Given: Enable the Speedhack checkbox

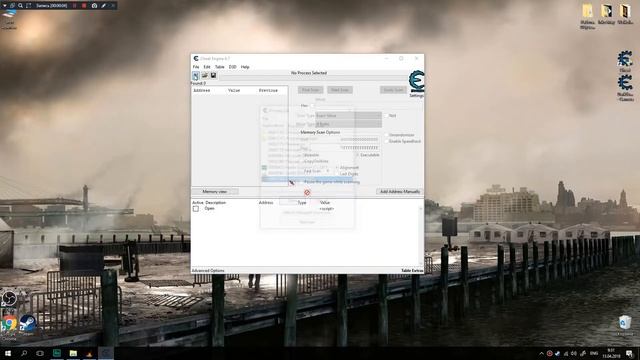Looking at the screenshot, I should [386, 141].
